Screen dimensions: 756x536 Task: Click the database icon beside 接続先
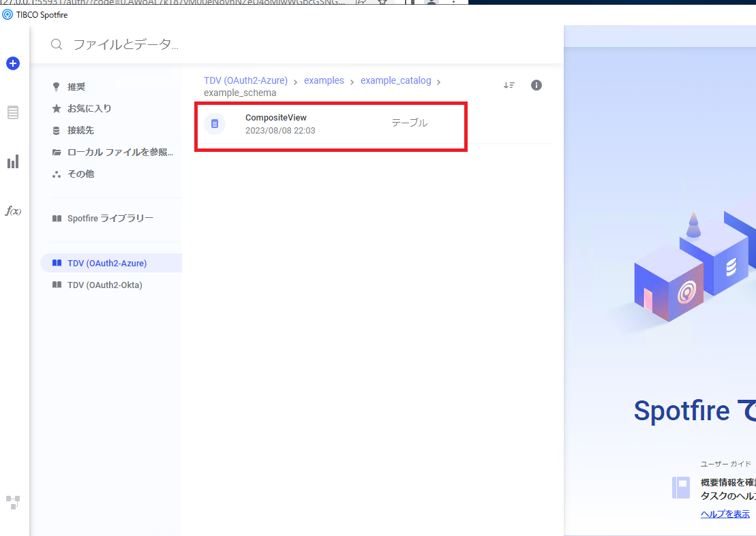pyautogui.click(x=57, y=131)
